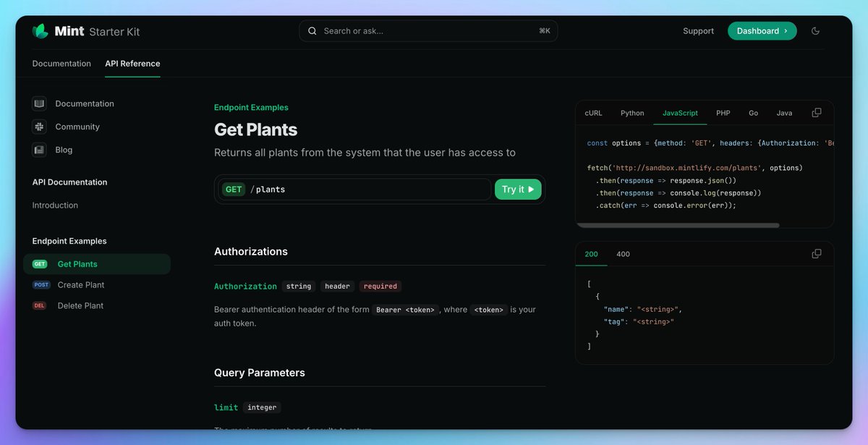The height and width of the screenshot is (445, 868).
Task: Switch to the Java code tab
Action: pyautogui.click(x=784, y=113)
